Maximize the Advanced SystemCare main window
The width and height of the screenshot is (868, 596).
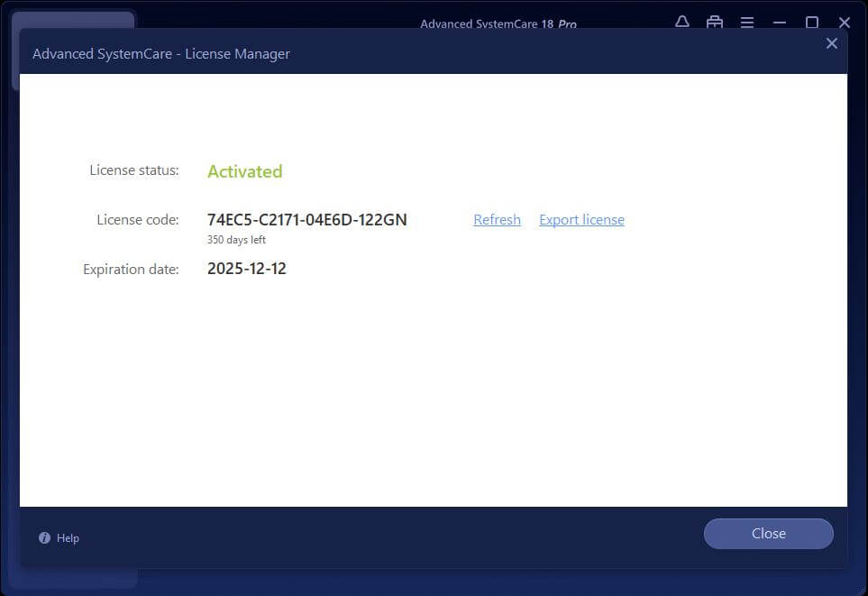coord(812,23)
